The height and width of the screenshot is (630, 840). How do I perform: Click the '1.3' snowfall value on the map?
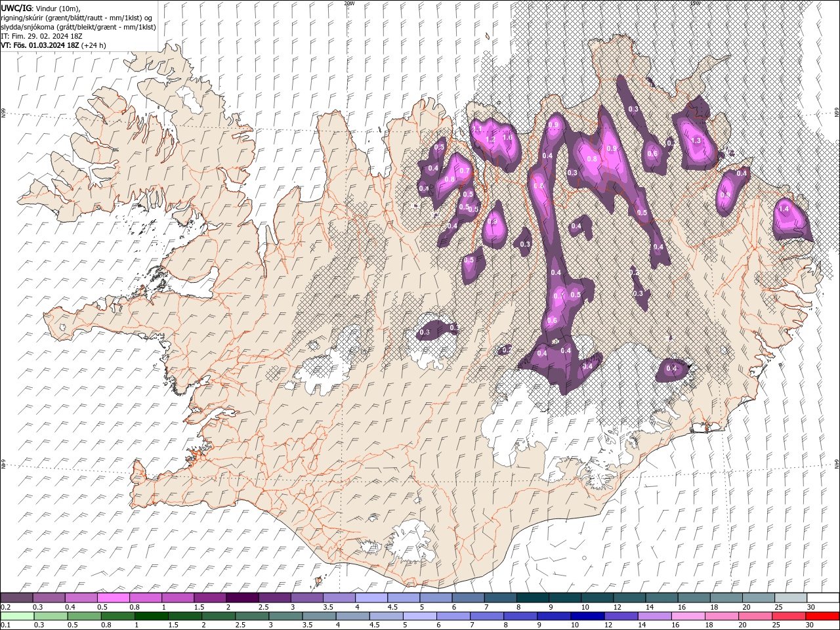point(696,140)
